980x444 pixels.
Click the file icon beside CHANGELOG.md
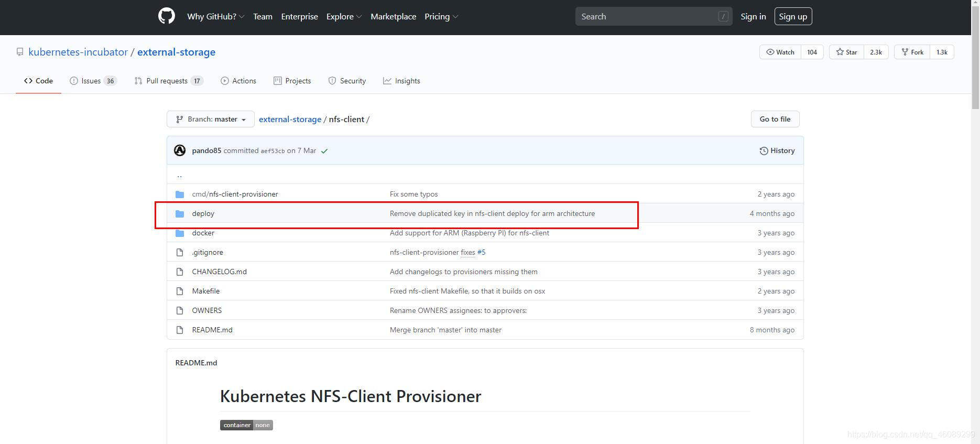[180, 272]
